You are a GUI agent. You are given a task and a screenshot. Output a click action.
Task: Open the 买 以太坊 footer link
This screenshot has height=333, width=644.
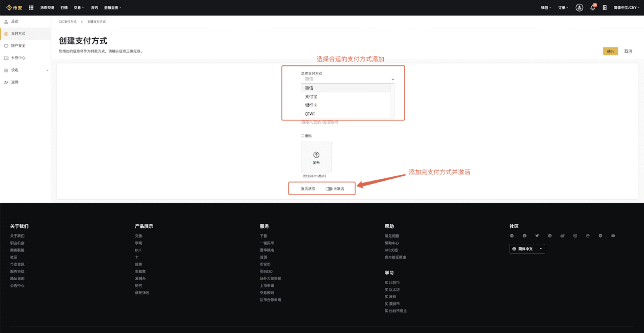click(x=392, y=290)
